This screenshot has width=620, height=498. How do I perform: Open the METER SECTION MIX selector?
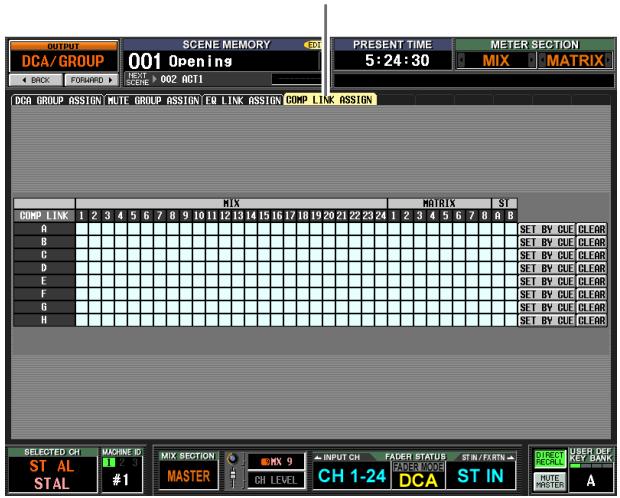point(496,61)
